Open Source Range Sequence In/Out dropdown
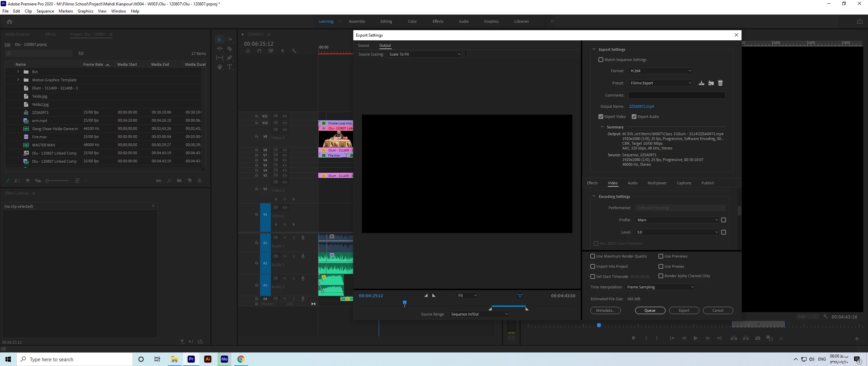Screen dimensions: 868x366 click(x=479, y=314)
